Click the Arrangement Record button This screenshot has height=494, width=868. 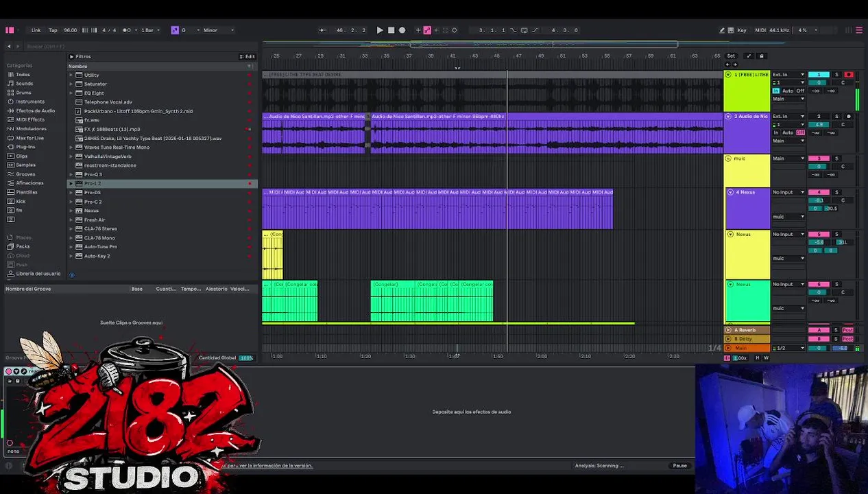click(x=402, y=30)
